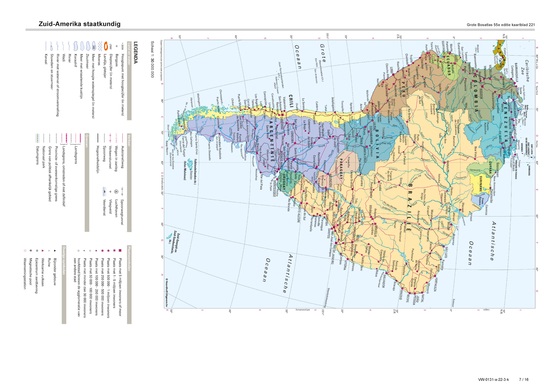This screenshot has height=392, width=555.
Task: Click the Waarnemingsstation open circle symbol
Action: point(25,251)
